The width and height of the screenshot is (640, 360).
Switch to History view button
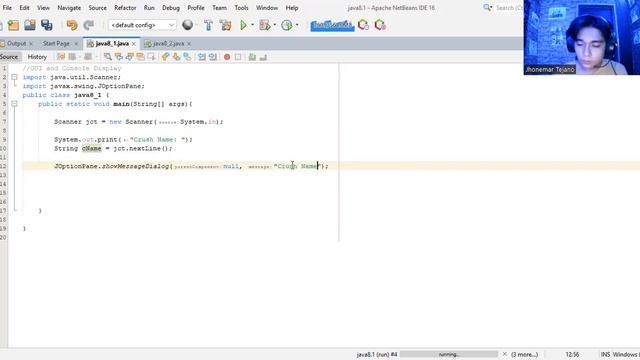click(37, 57)
